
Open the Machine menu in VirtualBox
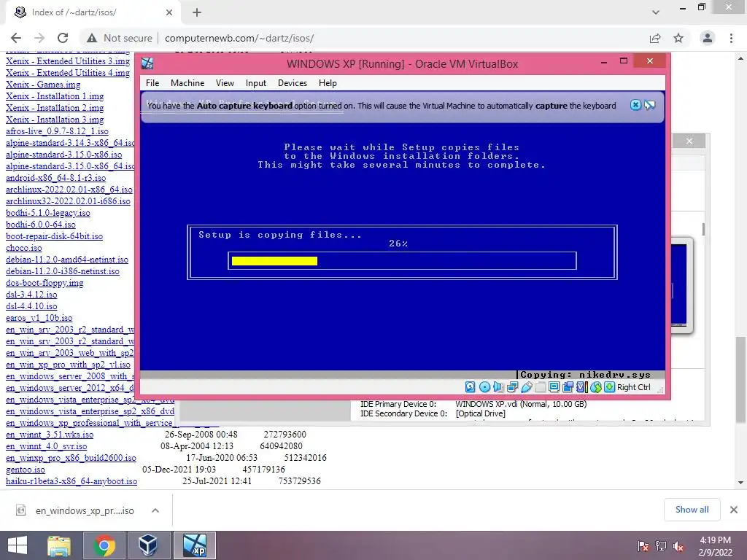tap(187, 83)
